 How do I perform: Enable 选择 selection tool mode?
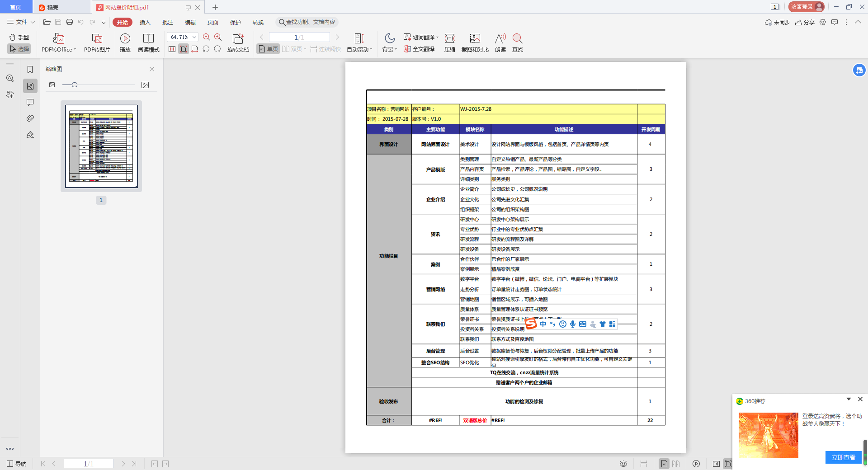[x=19, y=49]
